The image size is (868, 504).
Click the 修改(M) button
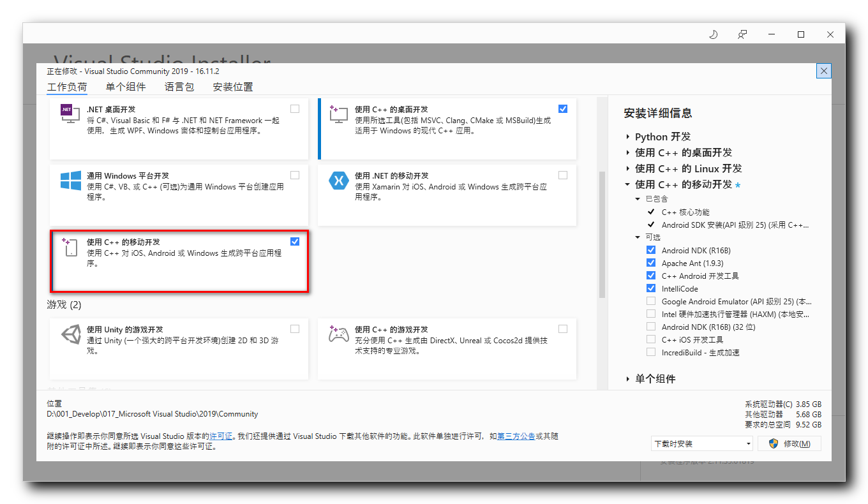[789, 443]
